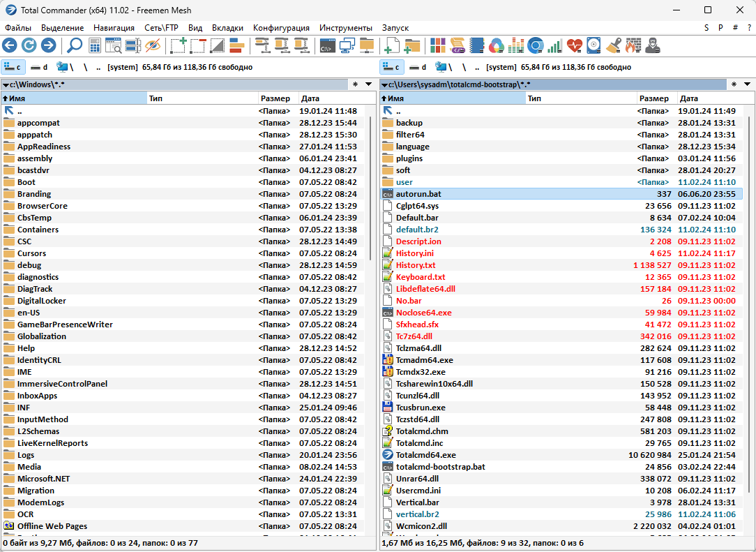The image size is (756, 552).
Task: Open file search with magnifying glass icon
Action: pyautogui.click(x=74, y=46)
